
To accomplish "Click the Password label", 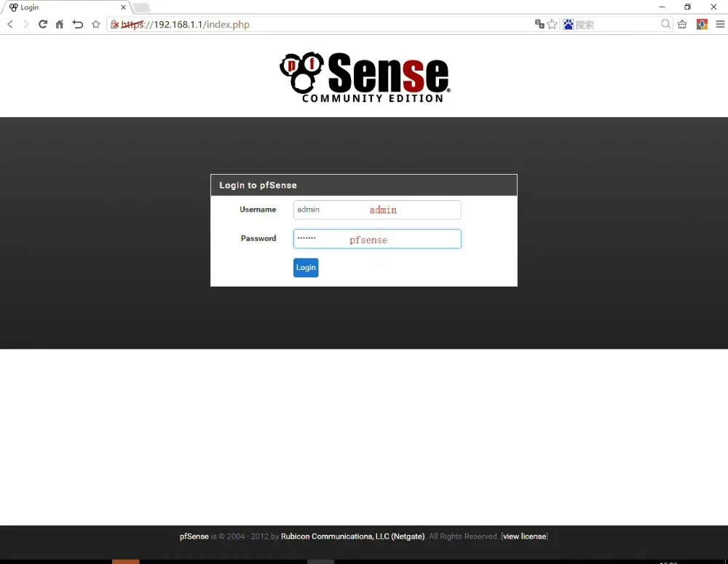I will coord(258,238).
